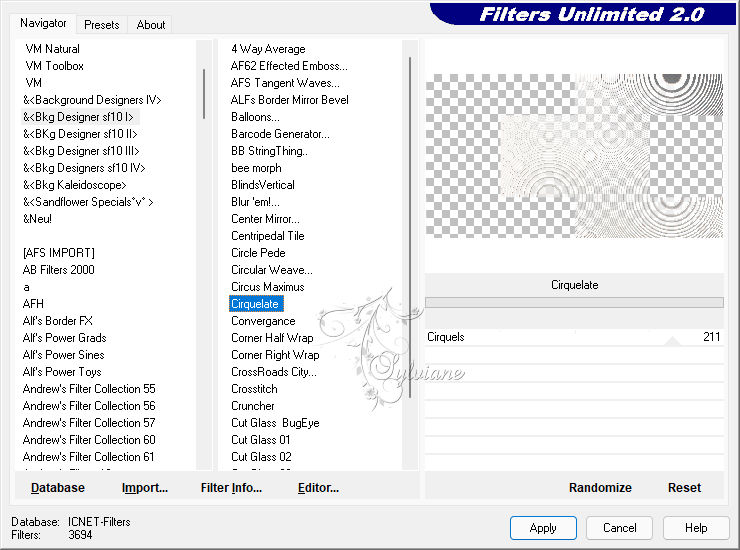Viewport: 740px width, 550px height.
Task: Select Alf's Power Toys category
Action: click(x=62, y=372)
